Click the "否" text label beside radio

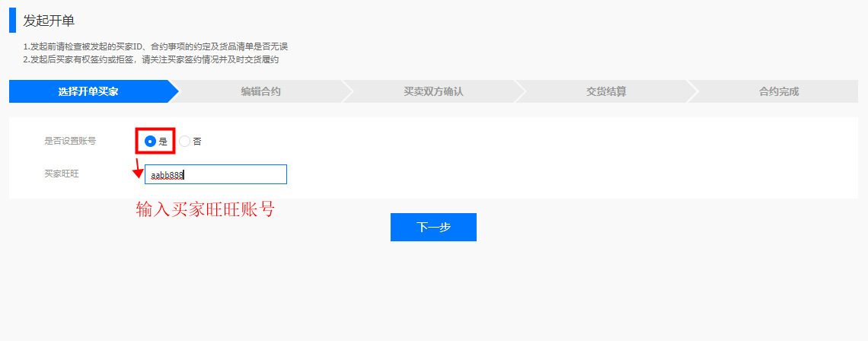click(197, 142)
